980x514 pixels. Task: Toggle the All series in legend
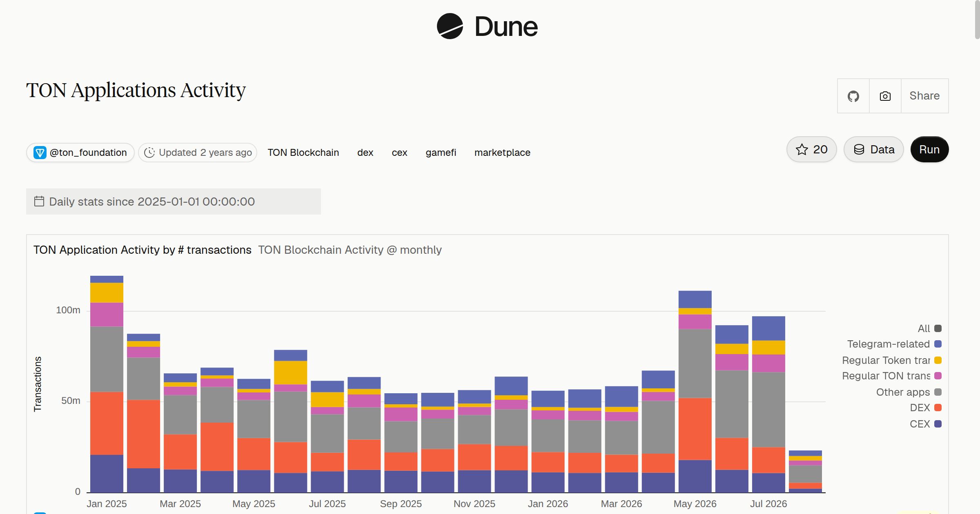(x=929, y=328)
